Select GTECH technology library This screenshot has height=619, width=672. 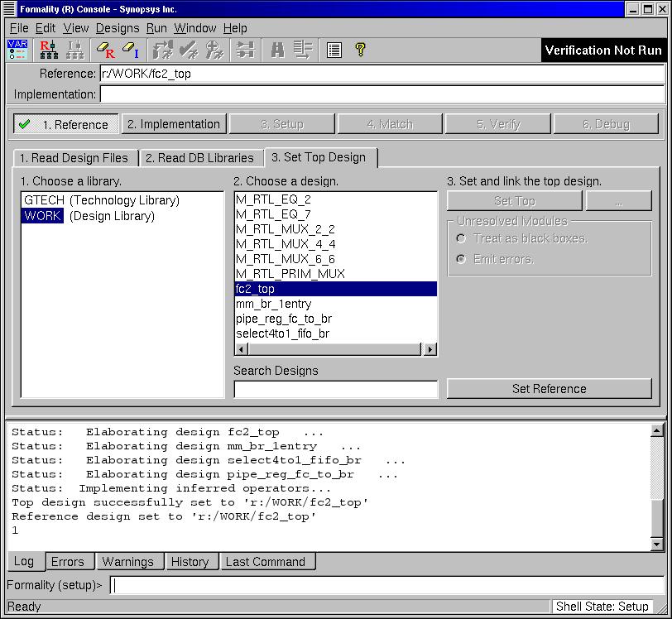[x=102, y=200]
